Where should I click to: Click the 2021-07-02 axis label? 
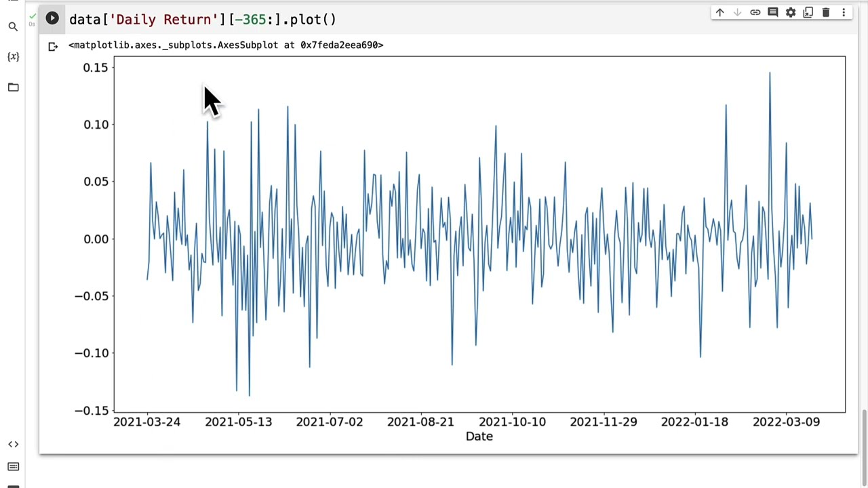[x=330, y=422]
